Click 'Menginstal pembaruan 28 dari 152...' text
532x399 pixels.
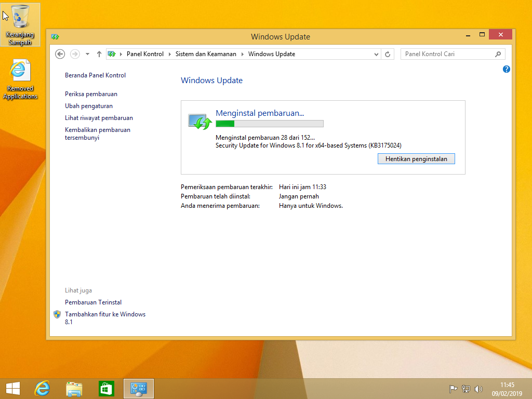(x=265, y=137)
